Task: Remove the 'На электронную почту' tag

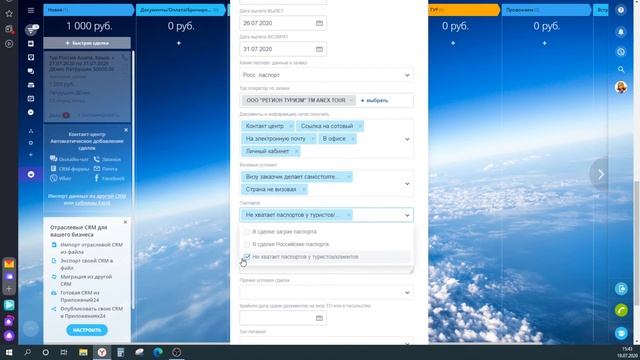Action: pos(312,139)
